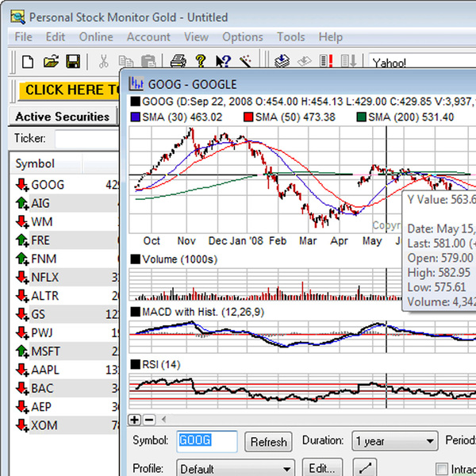Click the RSI (14) legend label

(x=161, y=364)
